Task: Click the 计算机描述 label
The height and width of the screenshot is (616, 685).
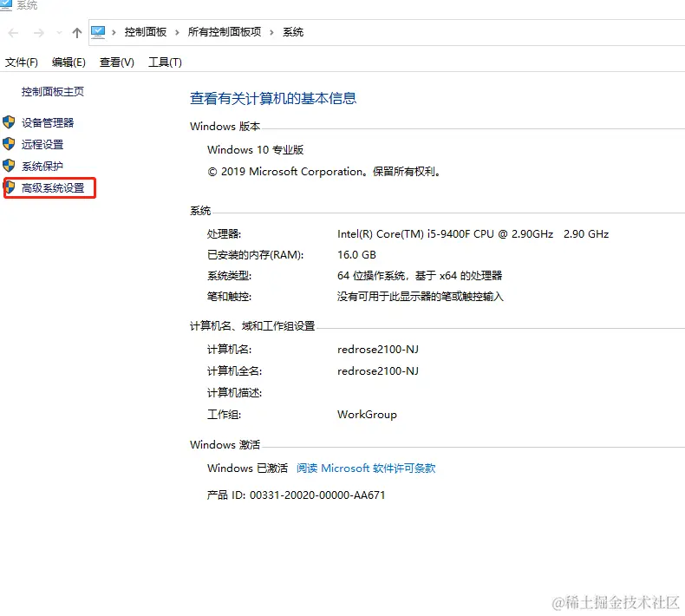Action: tap(235, 393)
